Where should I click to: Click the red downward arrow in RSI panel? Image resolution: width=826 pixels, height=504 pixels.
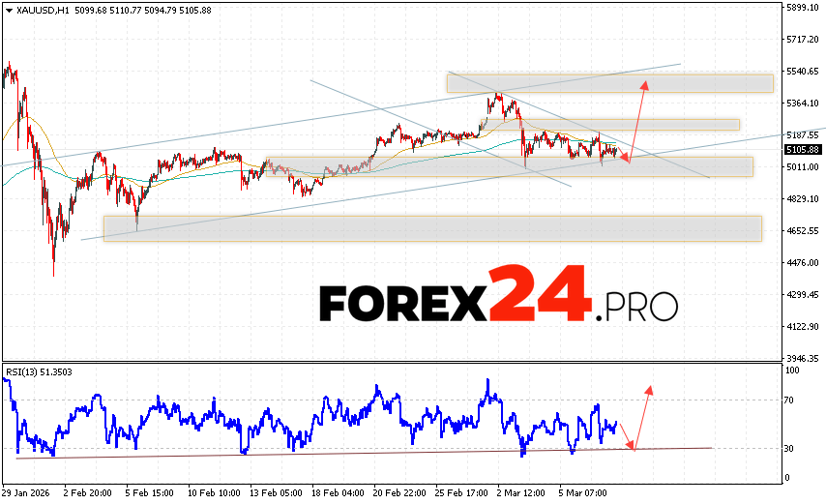[627, 435]
